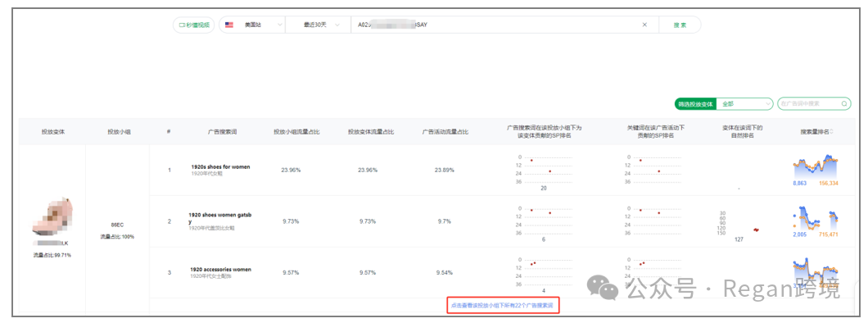Click the 筛选投放变体 green label
The height and width of the screenshot is (323, 868).
(695, 103)
